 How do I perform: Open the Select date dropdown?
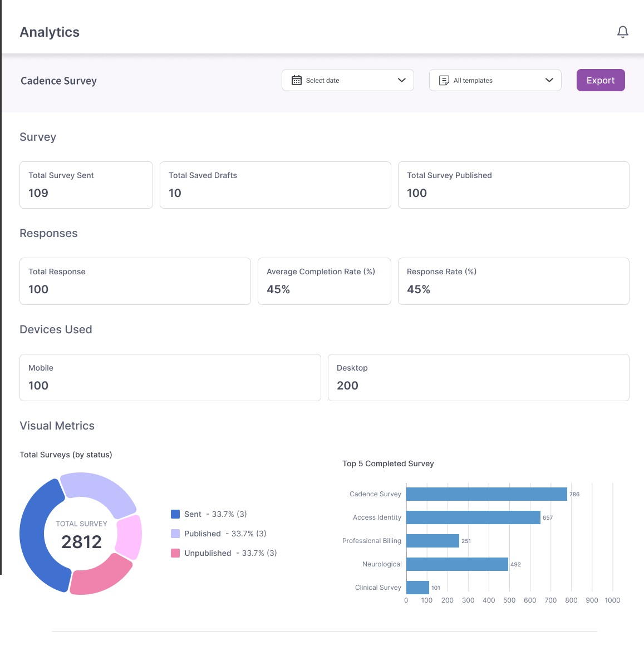tap(347, 80)
